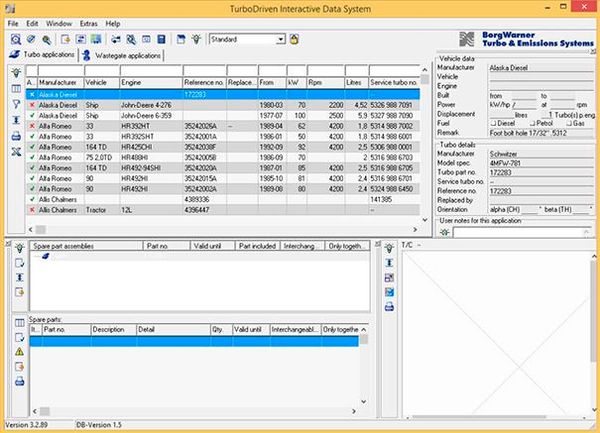Click the crossed tools icon beside table
This screenshot has height=433, width=600.
[x=16, y=152]
